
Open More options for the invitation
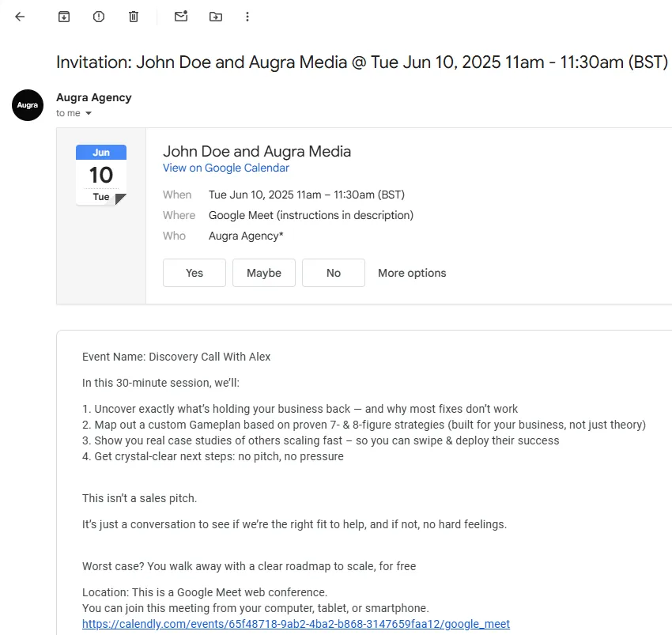pyautogui.click(x=412, y=273)
